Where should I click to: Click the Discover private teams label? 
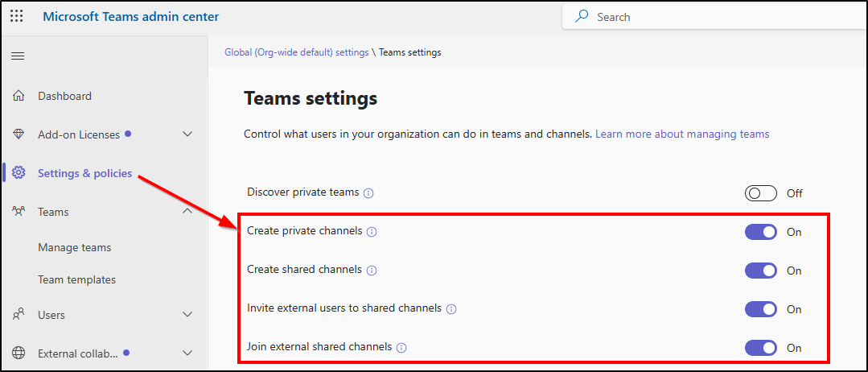pyautogui.click(x=302, y=192)
